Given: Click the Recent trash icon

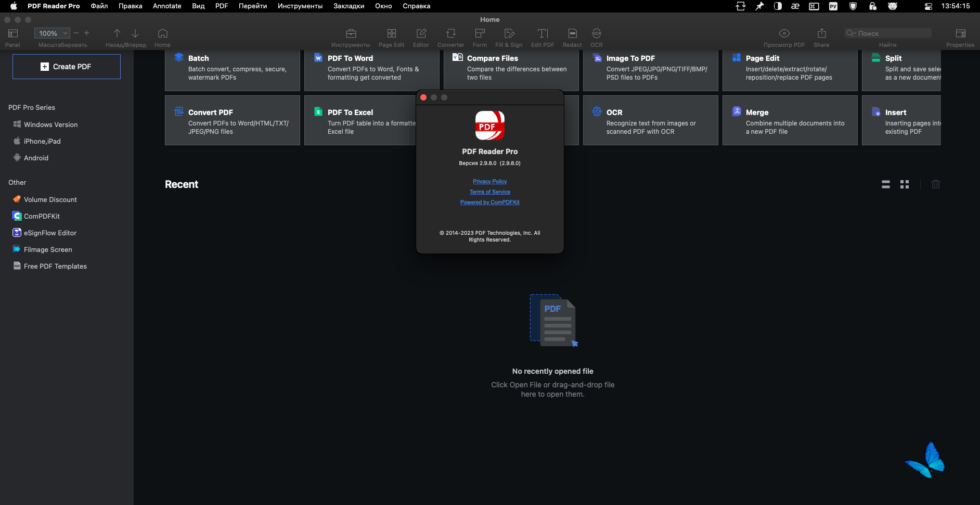Looking at the screenshot, I should [x=936, y=184].
